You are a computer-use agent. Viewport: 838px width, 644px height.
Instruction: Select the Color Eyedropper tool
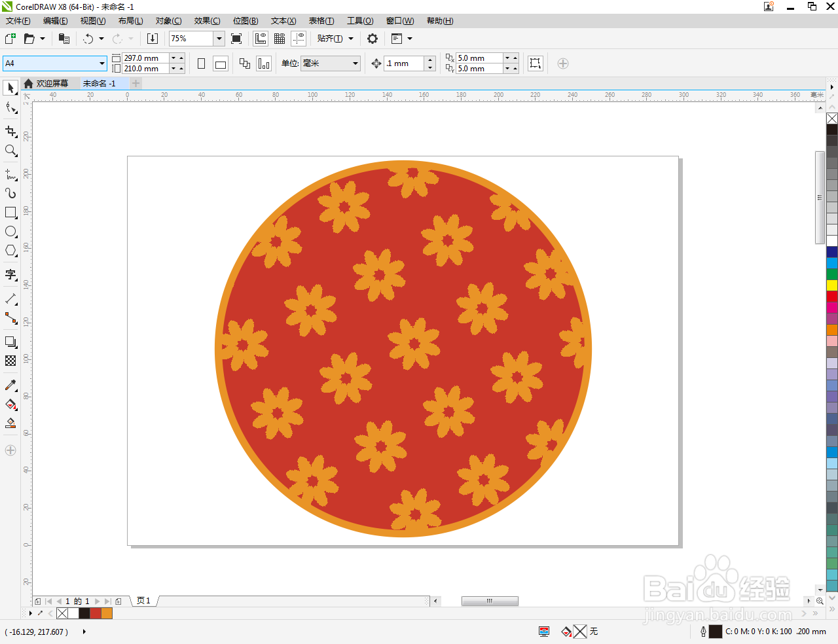[10, 385]
